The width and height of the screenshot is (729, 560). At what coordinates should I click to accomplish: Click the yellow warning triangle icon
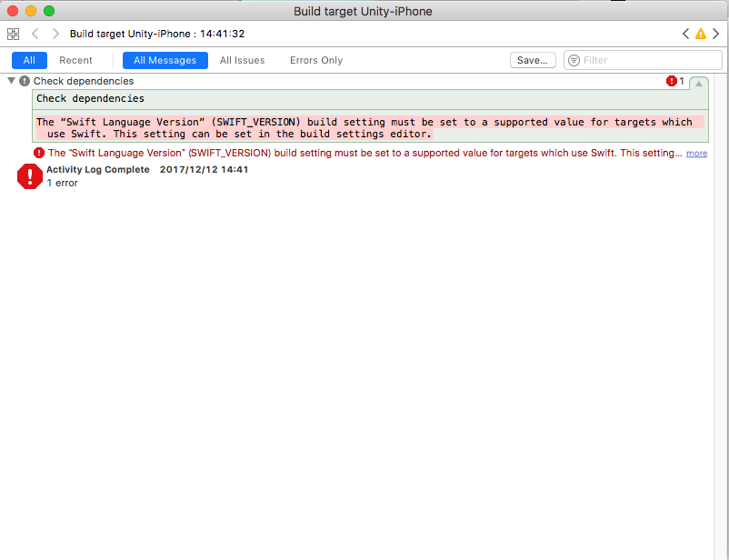[x=701, y=34]
